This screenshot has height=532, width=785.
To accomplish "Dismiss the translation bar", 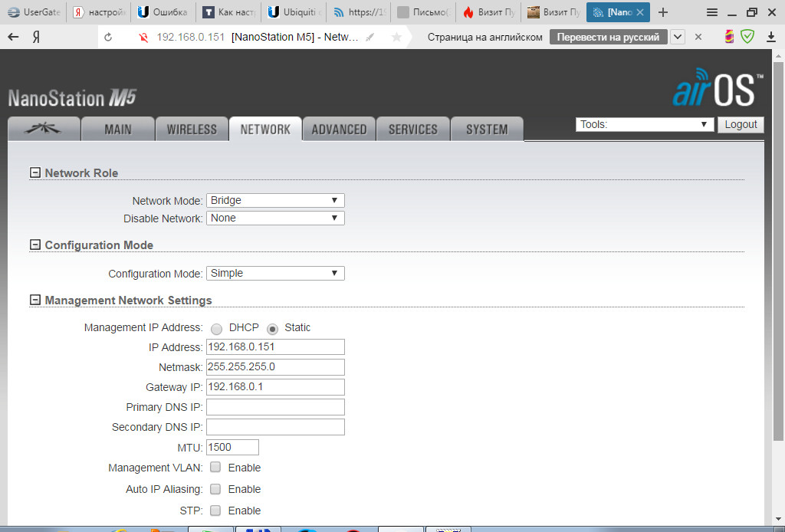I will [698, 37].
